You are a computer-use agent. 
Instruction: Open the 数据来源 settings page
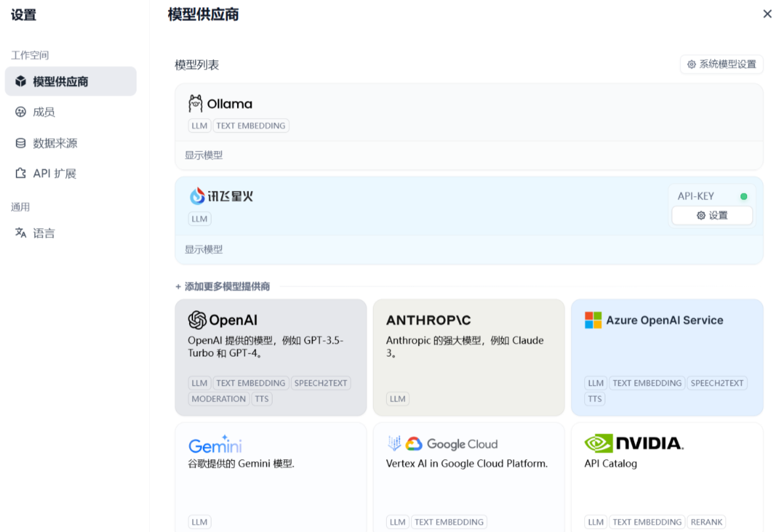coord(71,143)
